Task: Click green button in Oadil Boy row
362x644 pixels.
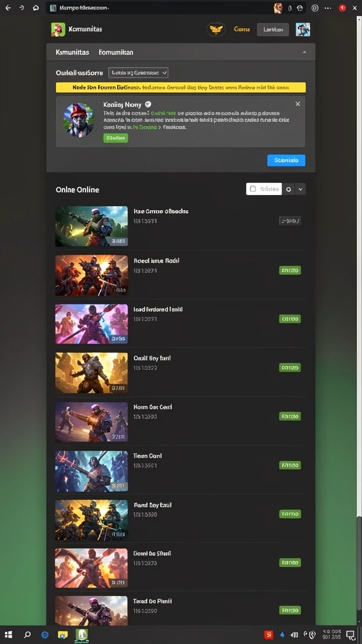Action: click(x=290, y=367)
